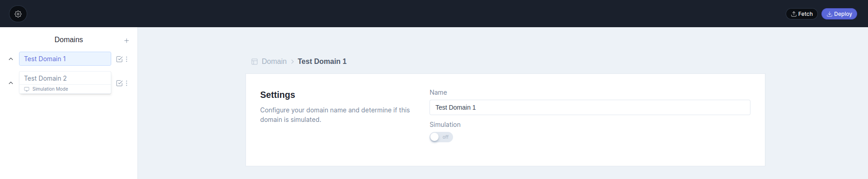This screenshot has height=179, width=868.
Task: Open more options for Test Domain 2
Action: click(x=127, y=83)
